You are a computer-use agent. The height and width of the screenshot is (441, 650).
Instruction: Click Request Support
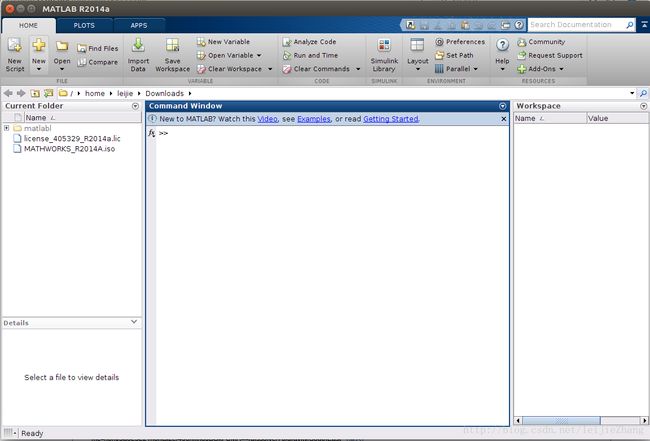tap(550, 55)
